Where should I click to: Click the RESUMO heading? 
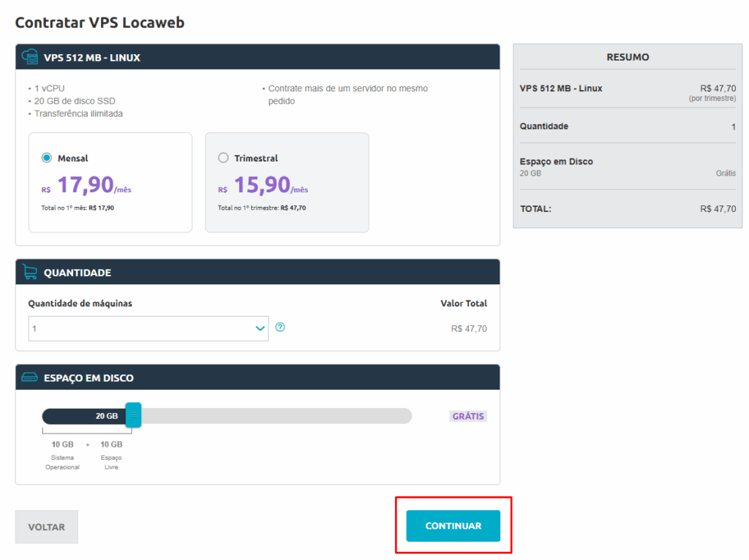(x=628, y=57)
